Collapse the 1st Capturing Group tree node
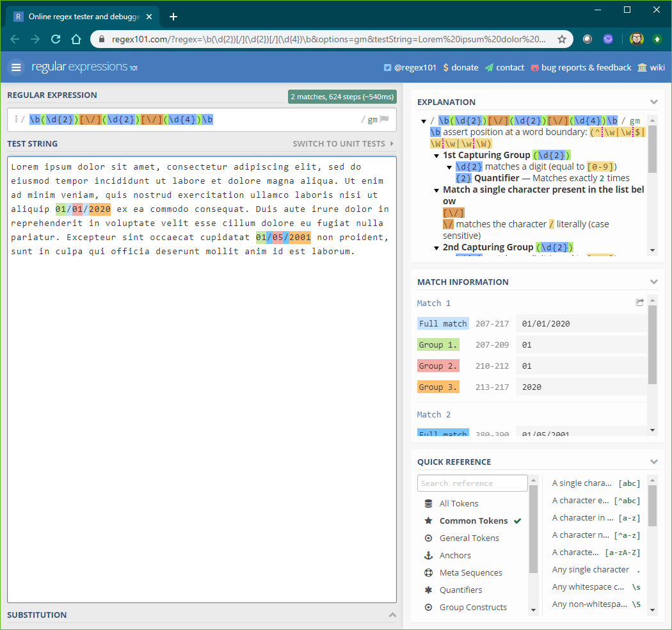672x630 pixels. coord(436,156)
